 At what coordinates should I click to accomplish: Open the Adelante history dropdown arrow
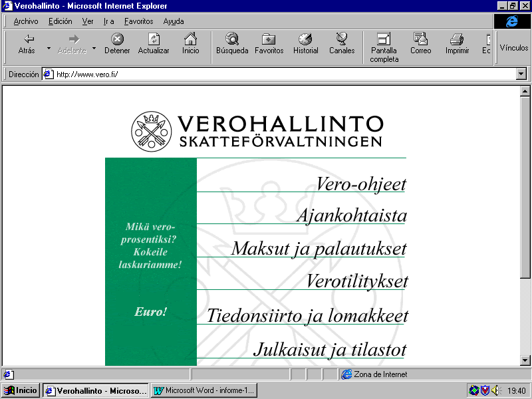pos(94,48)
